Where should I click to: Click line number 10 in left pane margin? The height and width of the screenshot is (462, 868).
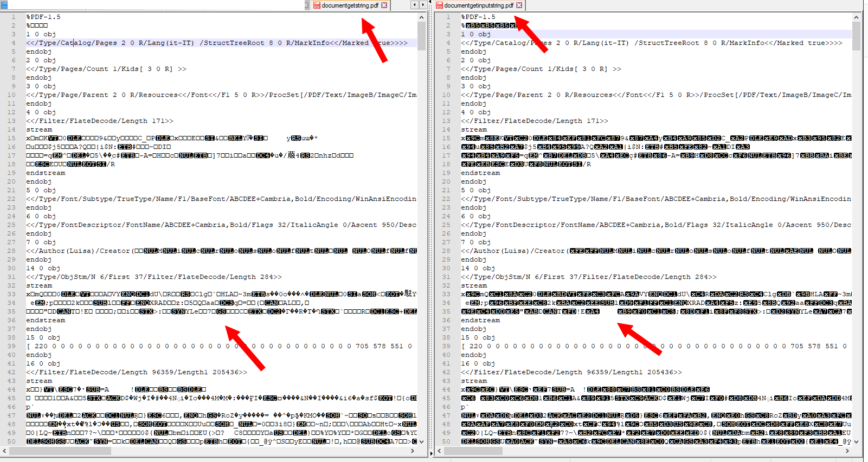[11, 95]
